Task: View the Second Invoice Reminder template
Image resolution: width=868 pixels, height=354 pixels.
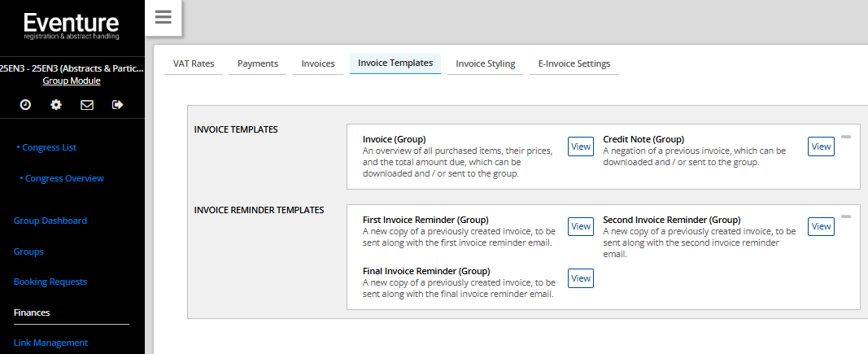Action: coord(821,226)
